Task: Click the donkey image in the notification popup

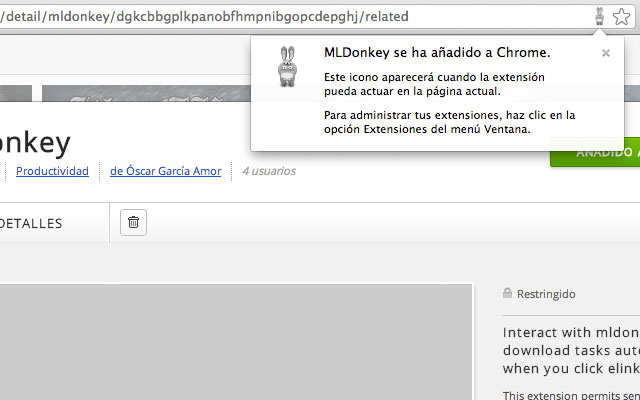Action: tap(287, 66)
